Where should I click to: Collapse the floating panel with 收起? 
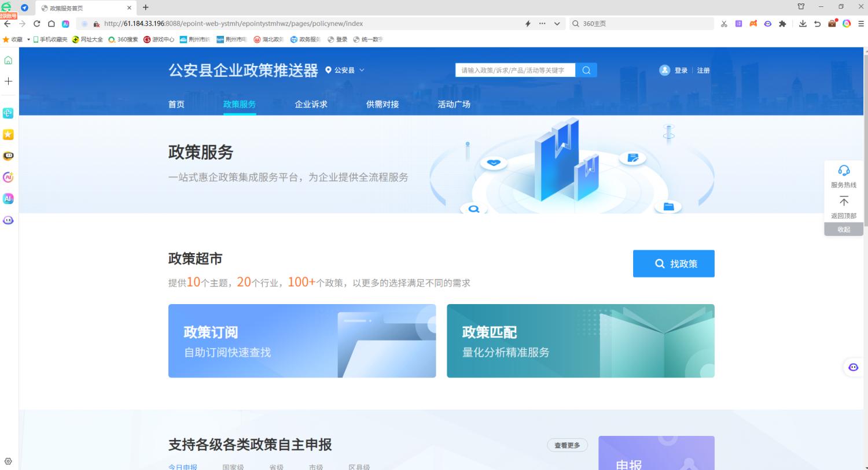click(844, 230)
